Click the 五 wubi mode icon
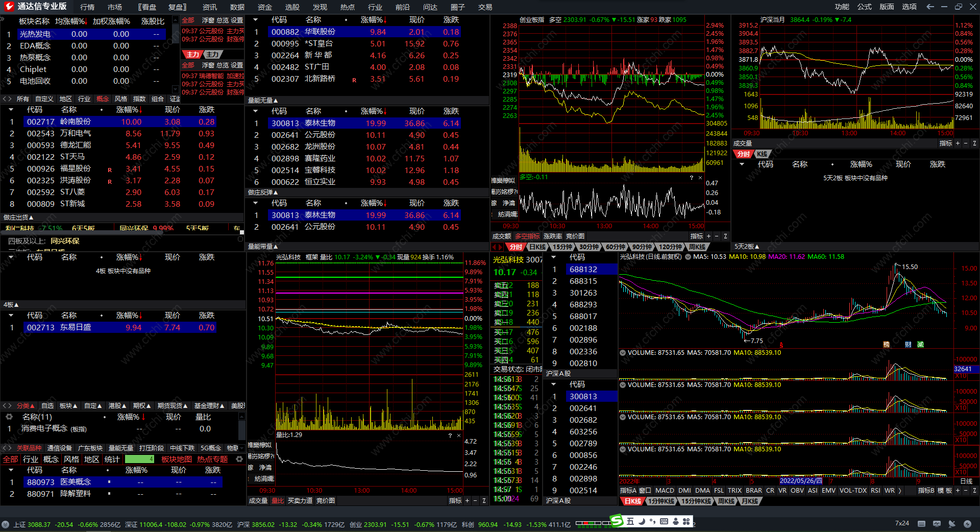The image size is (980, 532). [630, 521]
